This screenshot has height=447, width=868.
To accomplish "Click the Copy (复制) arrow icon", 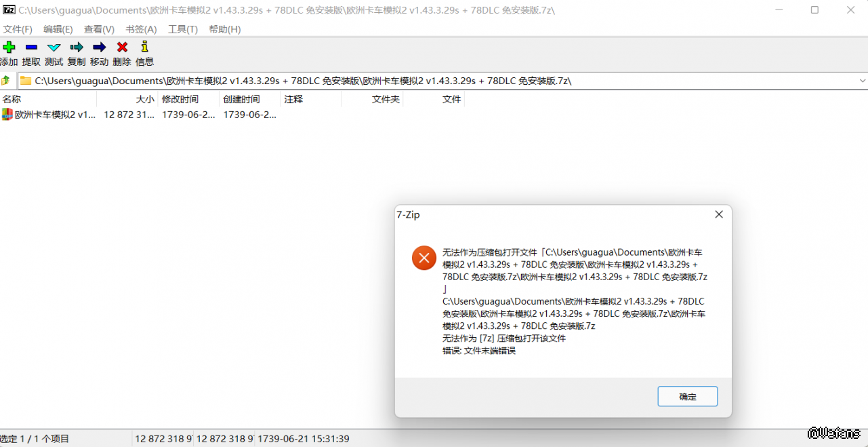I will point(77,47).
